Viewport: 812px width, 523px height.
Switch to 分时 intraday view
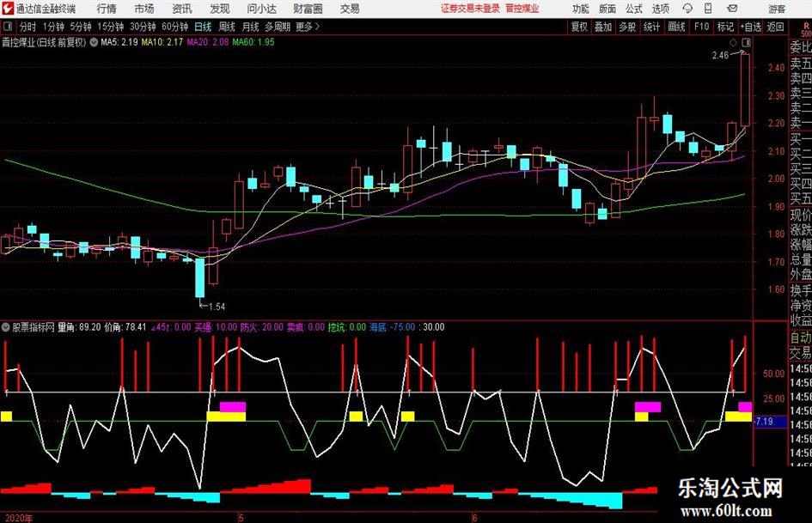pyautogui.click(x=27, y=27)
